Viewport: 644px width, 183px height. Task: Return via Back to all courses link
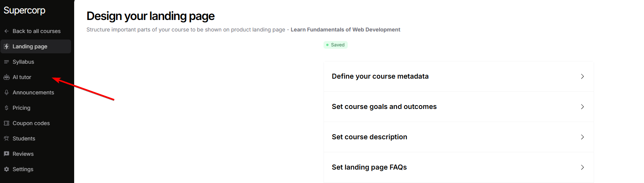tap(37, 31)
